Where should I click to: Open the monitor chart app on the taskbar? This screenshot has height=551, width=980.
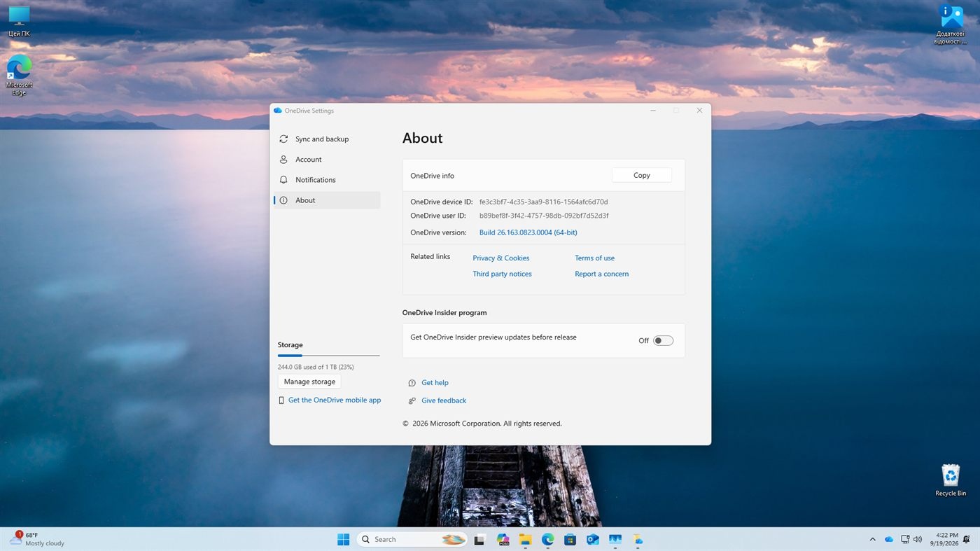pos(615,539)
